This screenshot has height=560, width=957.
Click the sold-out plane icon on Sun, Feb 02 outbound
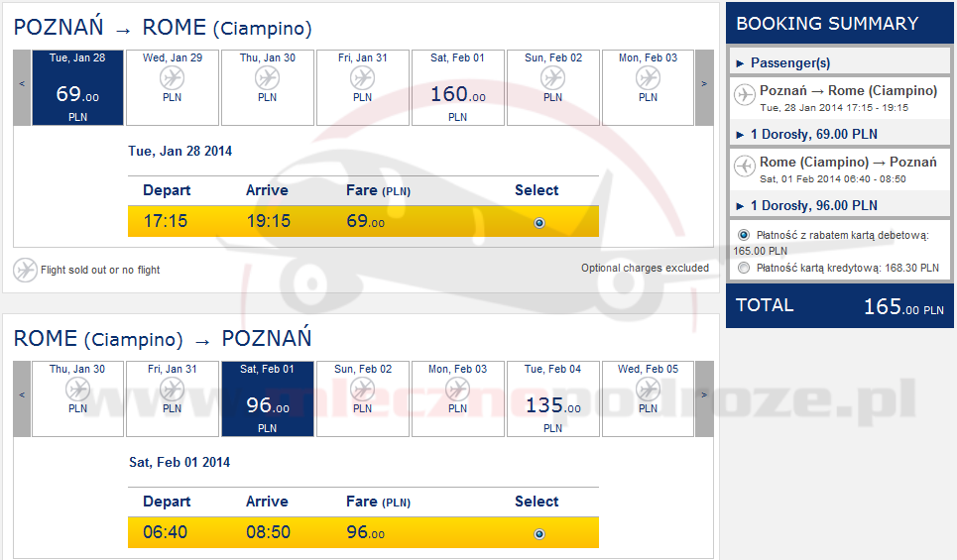[x=553, y=77]
